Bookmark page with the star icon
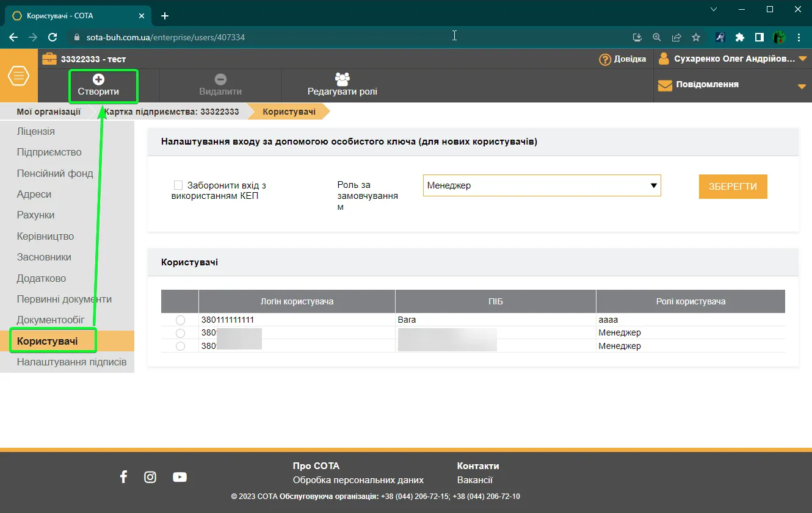 click(696, 37)
